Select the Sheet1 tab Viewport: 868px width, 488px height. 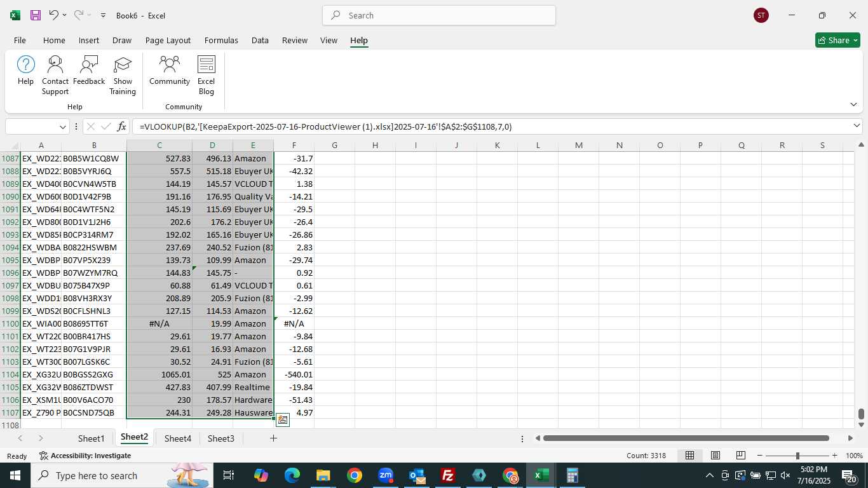[91, 438]
